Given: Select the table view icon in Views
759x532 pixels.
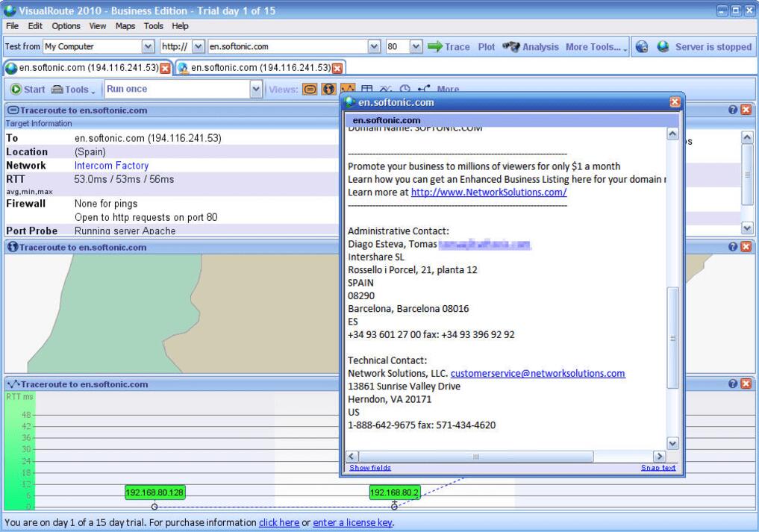Looking at the screenshot, I should click(367, 89).
